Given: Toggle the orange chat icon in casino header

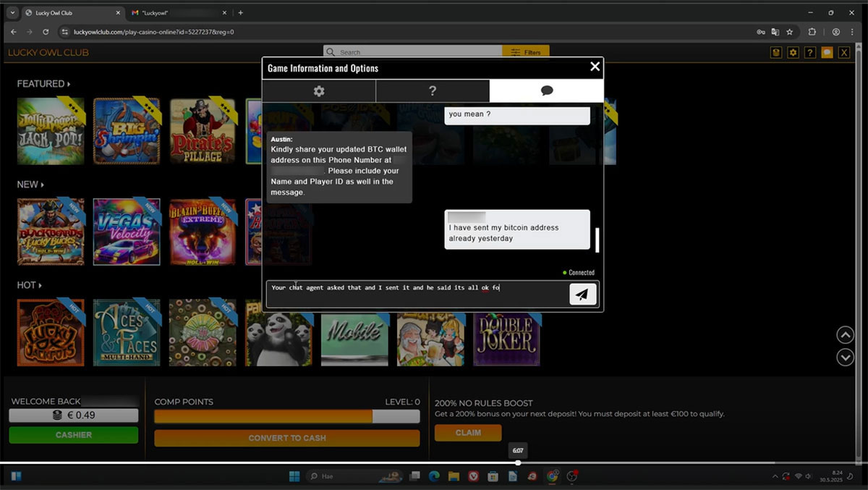Looking at the screenshot, I should point(827,53).
